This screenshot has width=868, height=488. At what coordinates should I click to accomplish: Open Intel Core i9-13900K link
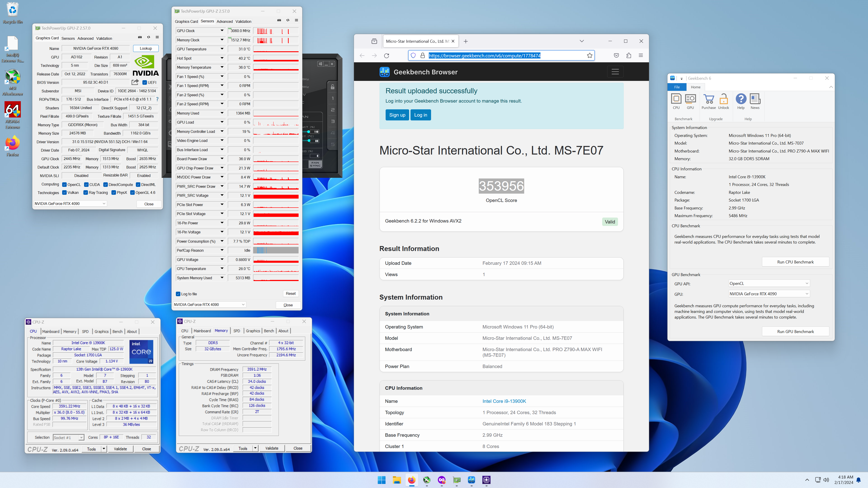point(504,401)
